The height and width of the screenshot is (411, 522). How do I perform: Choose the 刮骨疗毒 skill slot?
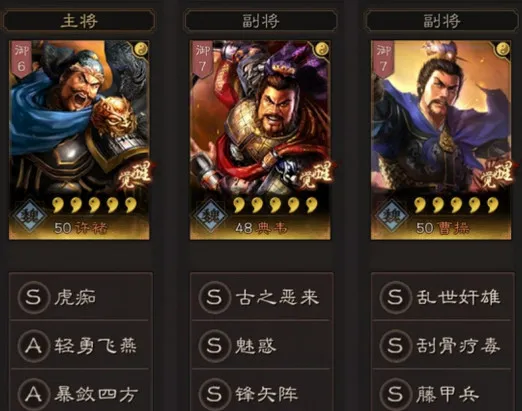point(443,345)
